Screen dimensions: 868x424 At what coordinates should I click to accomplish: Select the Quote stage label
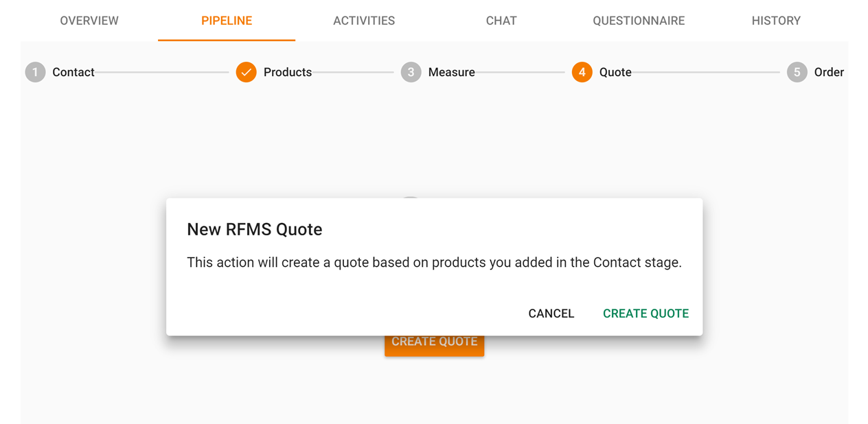coord(615,72)
